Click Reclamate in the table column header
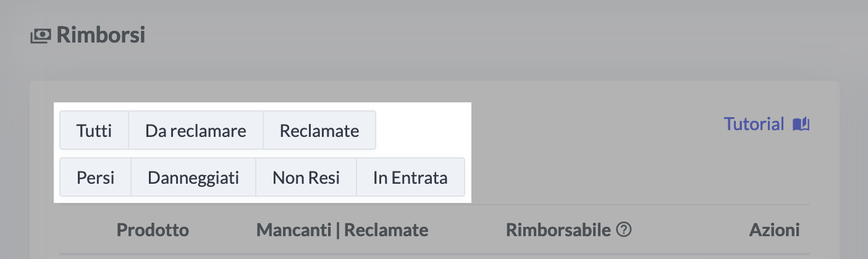This screenshot has height=259, width=868. [x=386, y=231]
